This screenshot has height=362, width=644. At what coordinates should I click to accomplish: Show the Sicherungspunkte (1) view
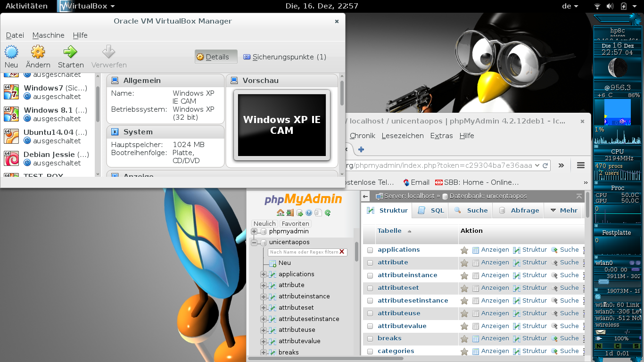point(285,57)
